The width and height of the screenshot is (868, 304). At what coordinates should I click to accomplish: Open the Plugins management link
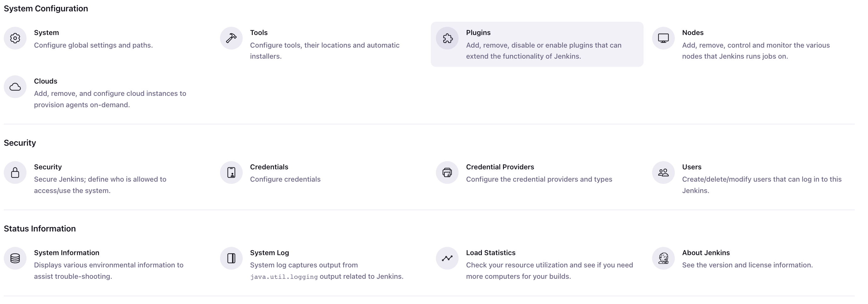pos(478,33)
